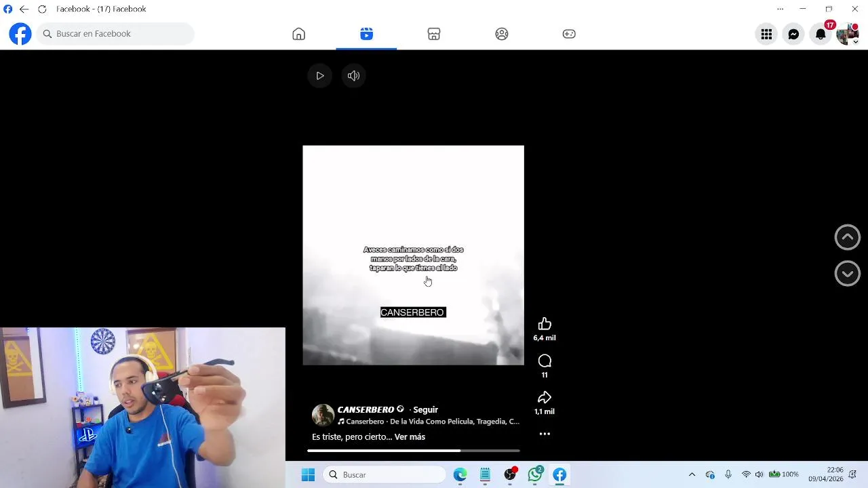Screen dimensions: 868x488
Task: Open the Facebook logo home link
Action: [20, 34]
